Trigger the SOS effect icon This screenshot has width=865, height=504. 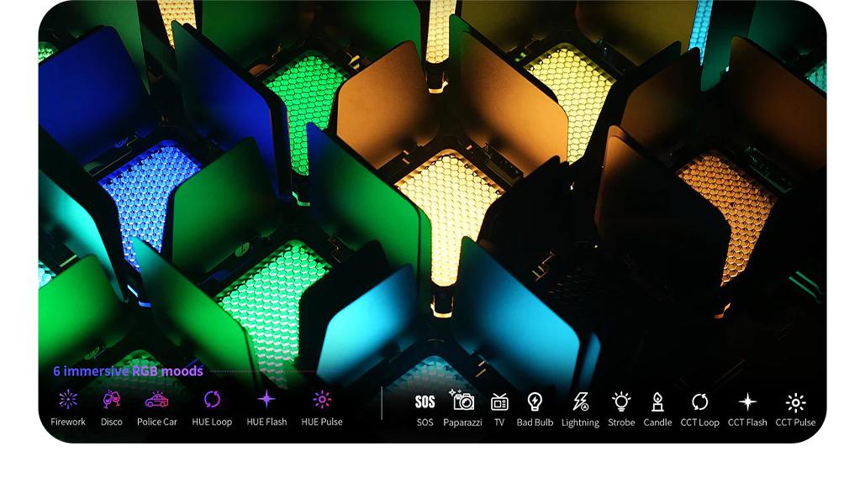point(425,402)
